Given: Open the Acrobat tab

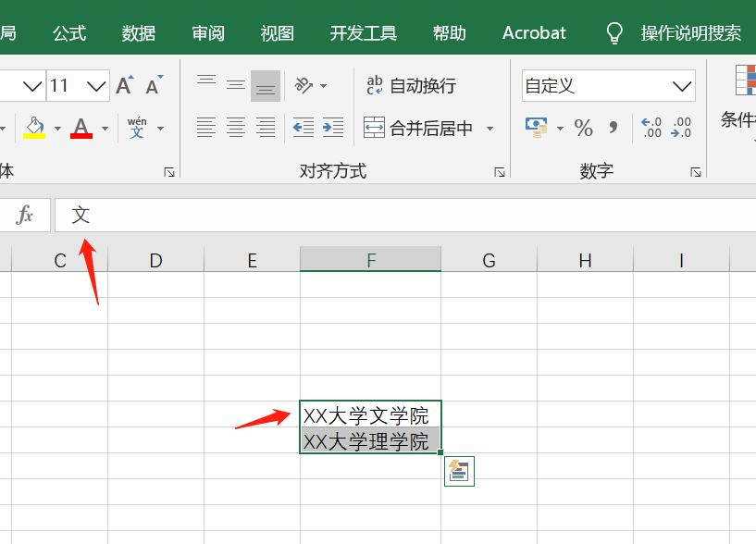Looking at the screenshot, I should [534, 33].
